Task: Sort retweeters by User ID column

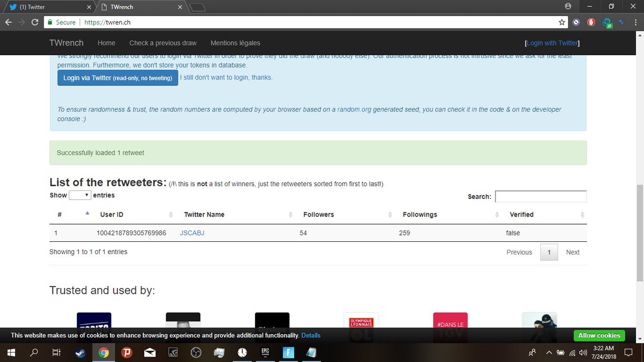Action: coord(135,215)
